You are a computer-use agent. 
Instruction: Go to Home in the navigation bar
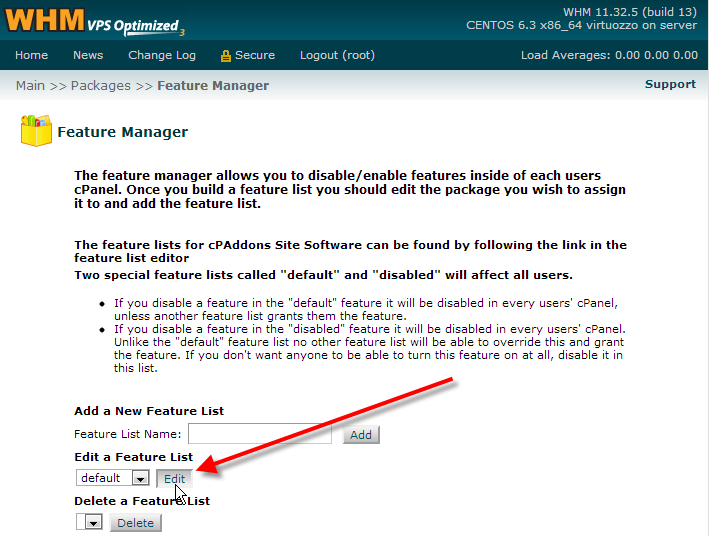click(x=31, y=55)
